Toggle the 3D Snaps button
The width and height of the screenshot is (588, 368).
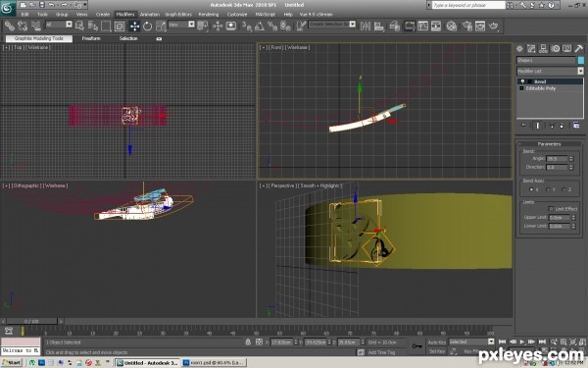pyautogui.click(x=246, y=26)
